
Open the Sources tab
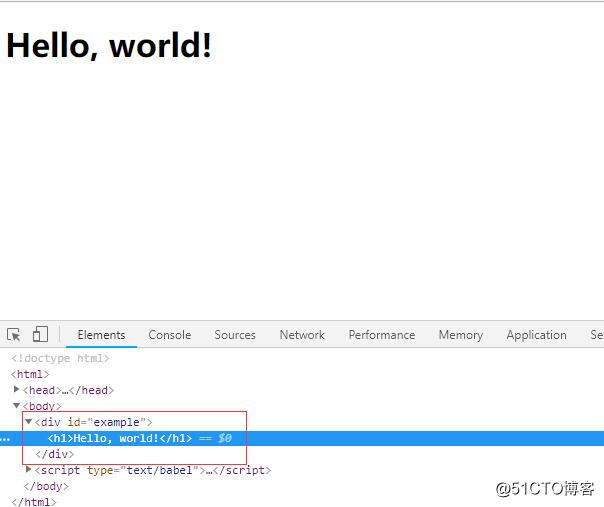coord(235,335)
